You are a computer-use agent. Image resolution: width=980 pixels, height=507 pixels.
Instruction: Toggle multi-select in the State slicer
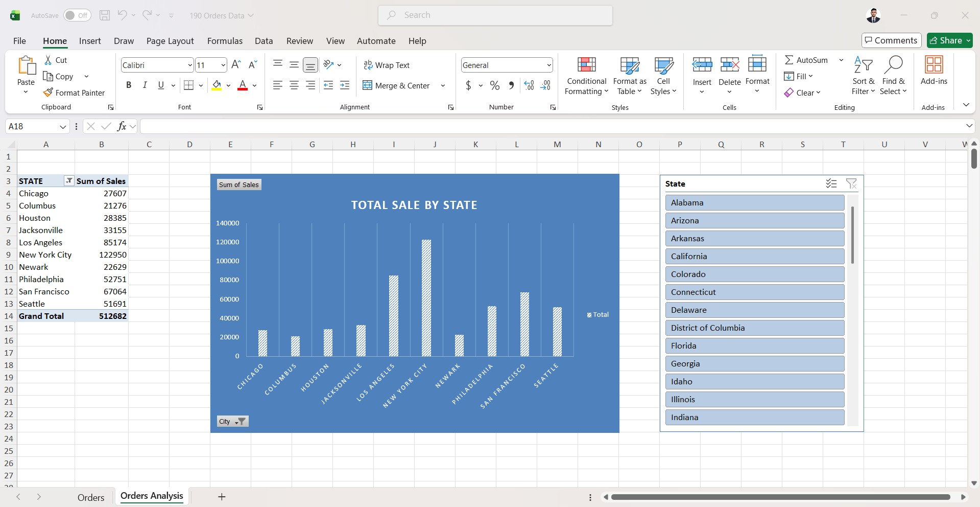(x=831, y=184)
